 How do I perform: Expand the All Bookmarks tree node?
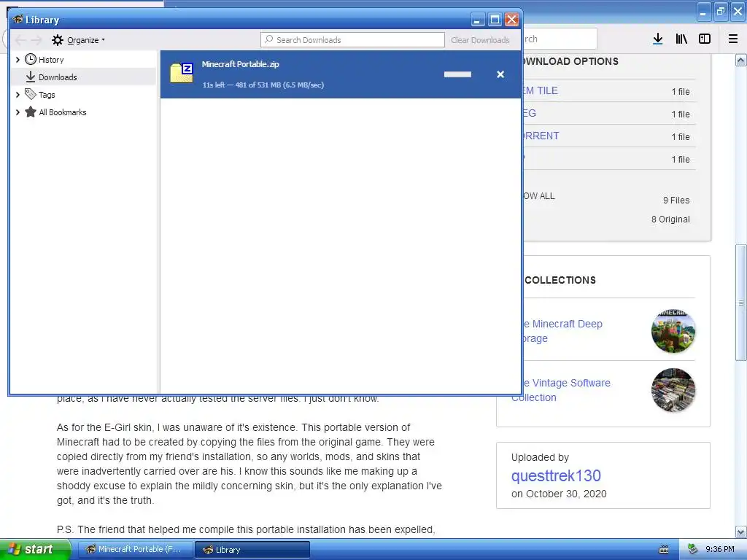[18, 112]
